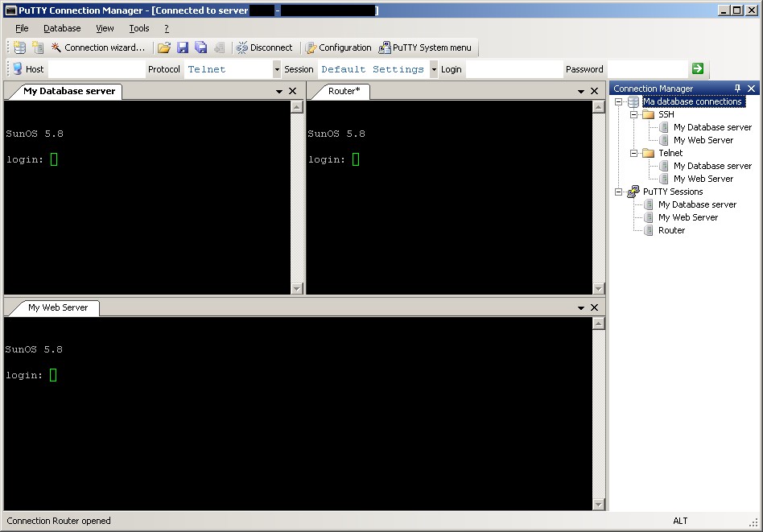
Task: Open the Tools menu
Action: [138, 27]
